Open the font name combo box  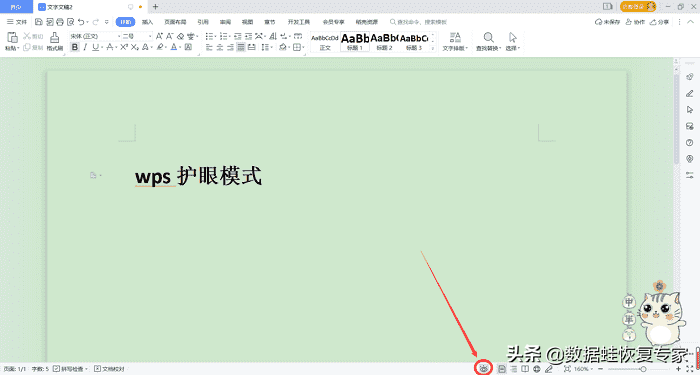[95, 36]
